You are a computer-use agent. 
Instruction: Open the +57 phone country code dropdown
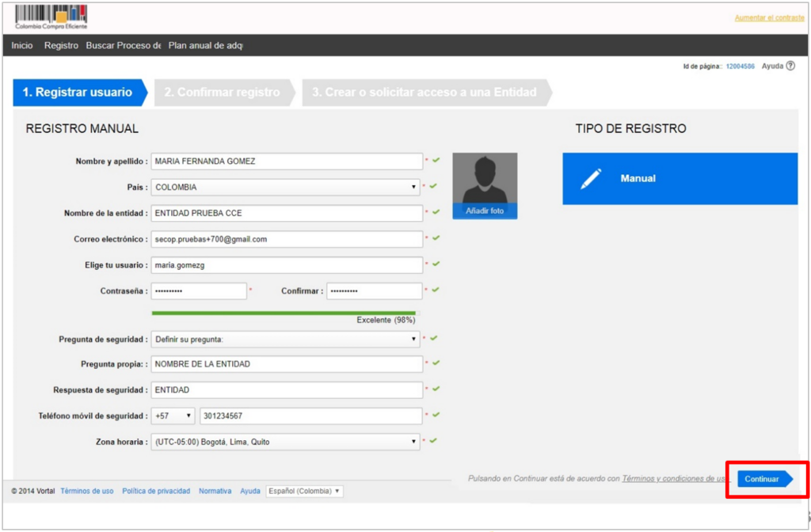click(173, 416)
